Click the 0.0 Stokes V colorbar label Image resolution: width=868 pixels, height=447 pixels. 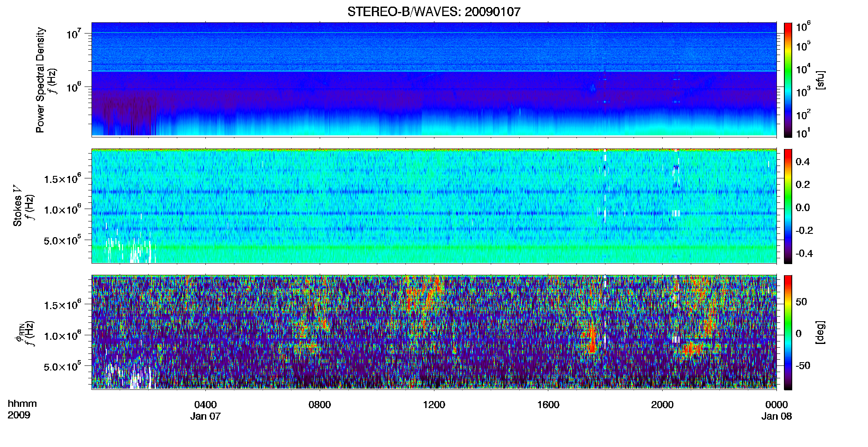(803, 208)
